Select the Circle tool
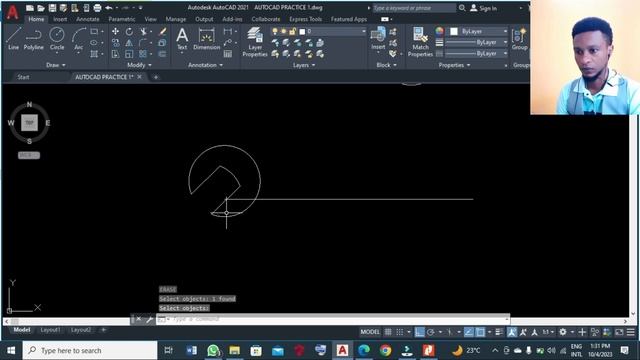Viewport: 640px width, 360px height. pyautogui.click(x=57, y=38)
